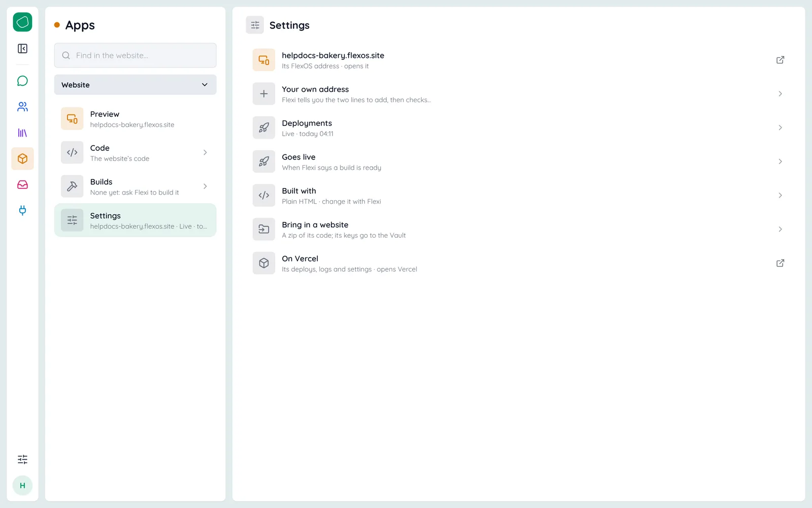Click 'The website's code' subtitle
812x508 pixels.
120,158
